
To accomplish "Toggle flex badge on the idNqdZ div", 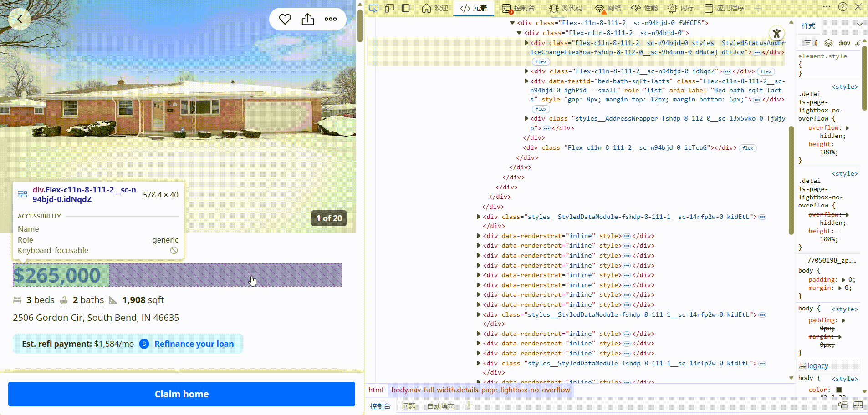I will pyautogui.click(x=766, y=71).
